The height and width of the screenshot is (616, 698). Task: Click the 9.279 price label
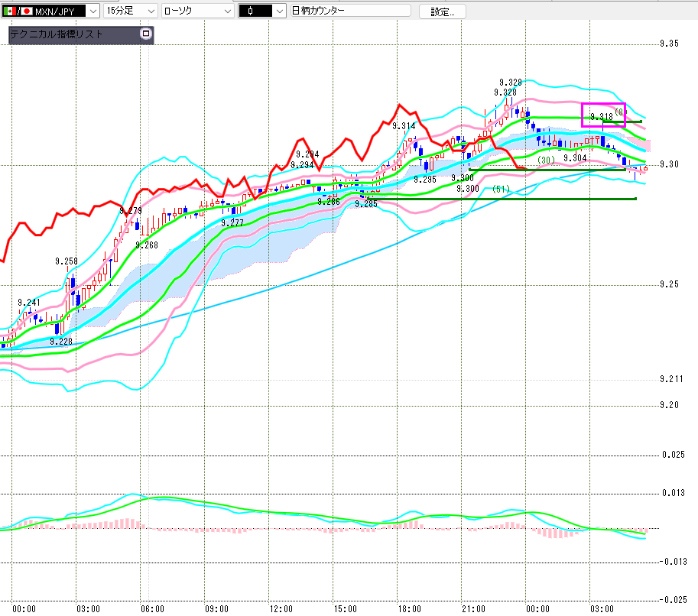[131, 210]
